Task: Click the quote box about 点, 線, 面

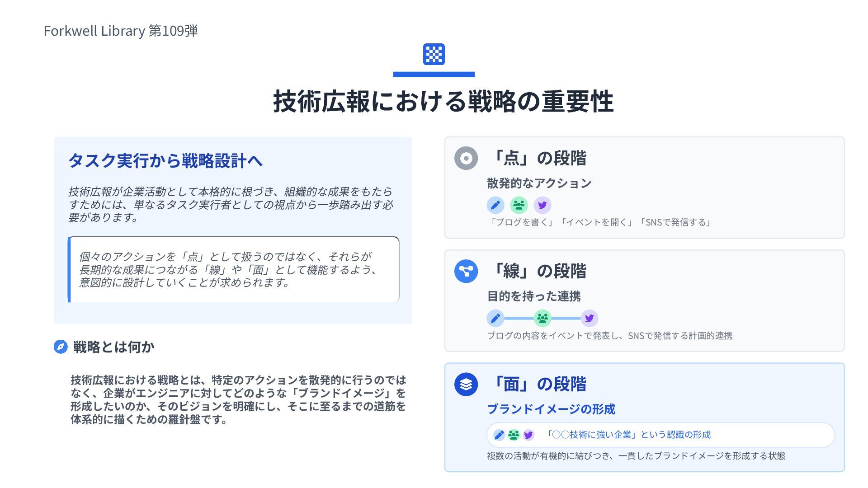Action: click(x=234, y=269)
